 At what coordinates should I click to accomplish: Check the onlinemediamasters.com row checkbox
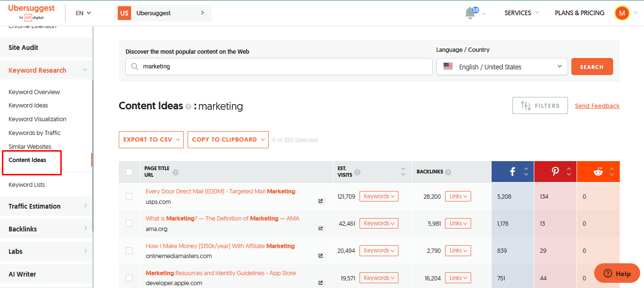coord(129,250)
